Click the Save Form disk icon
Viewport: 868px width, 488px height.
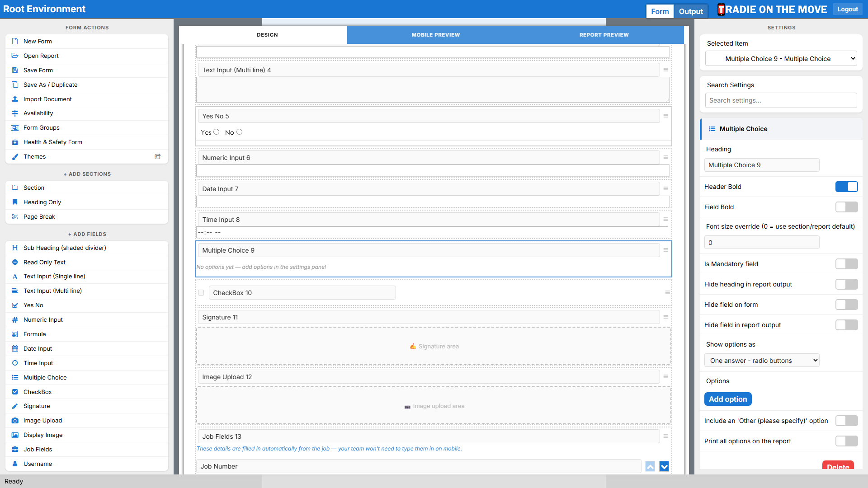pos(15,70)
